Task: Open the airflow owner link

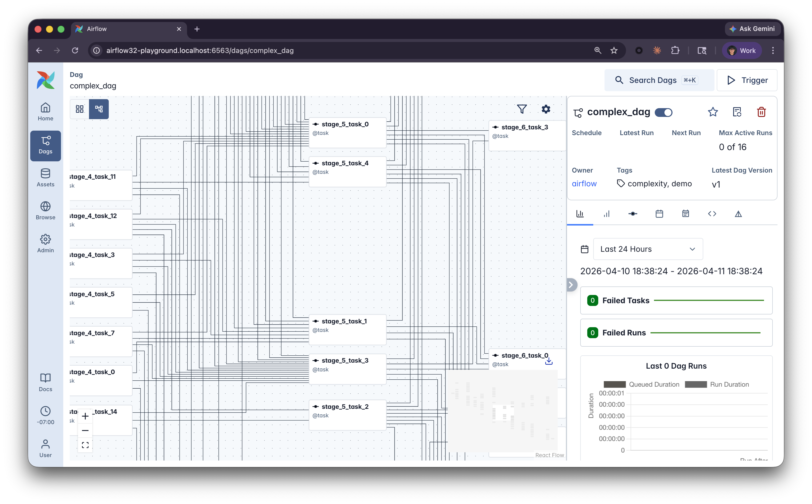Action: pyautogui.click(x=584, y=184)
